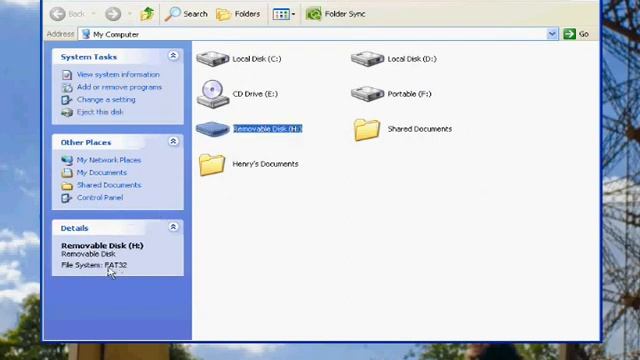Viewport: 640px width, 360px height.
Task: Click the My Documents sidebar icon
Action: (67, 173)
